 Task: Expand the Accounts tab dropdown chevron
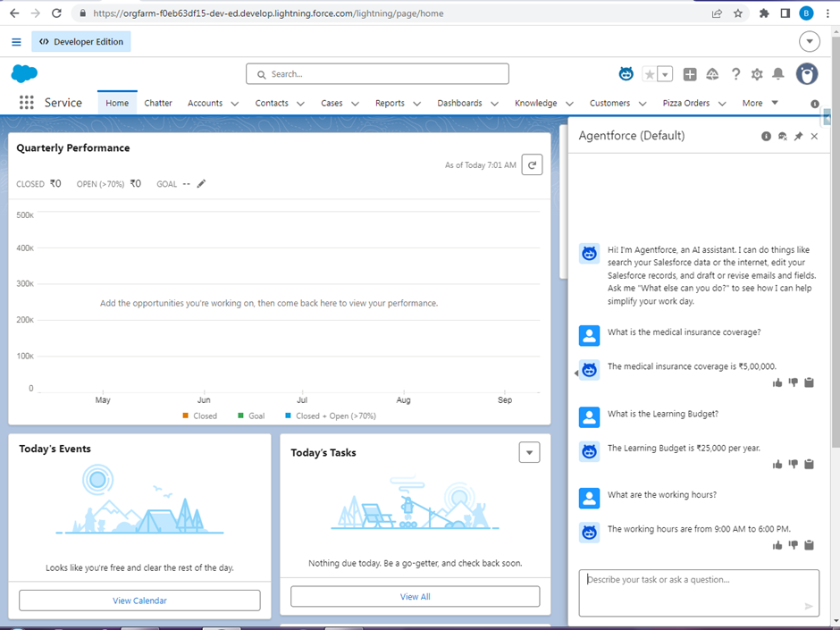(x=235, y=104)
